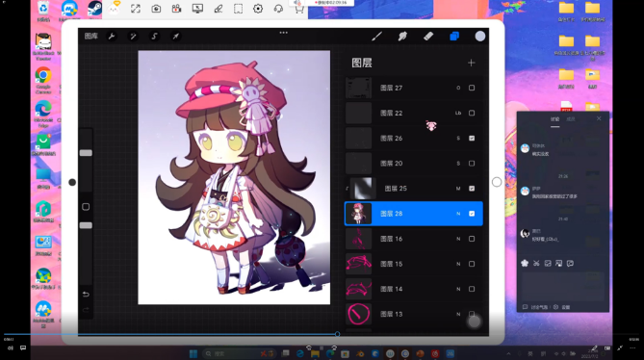Open blend mode O of 图层 27
644x360 pixels.
pos(458,88)
